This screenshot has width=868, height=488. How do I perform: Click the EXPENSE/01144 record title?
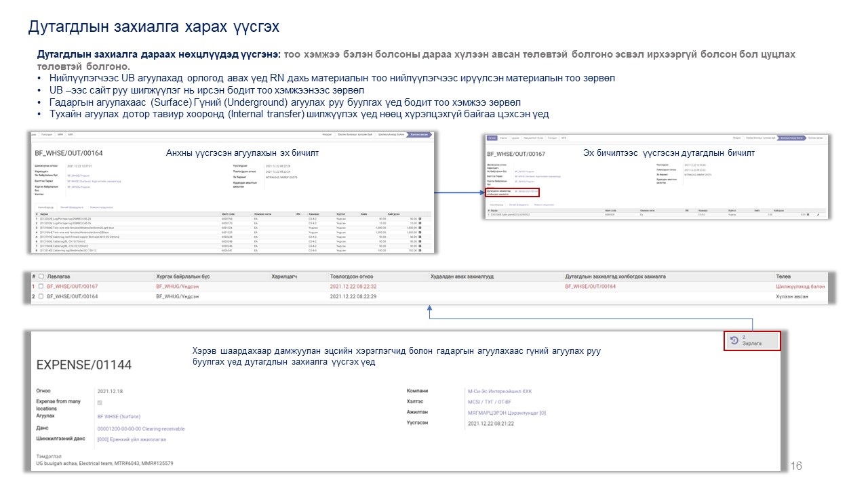pyautogui.click(x=84, y=365)
